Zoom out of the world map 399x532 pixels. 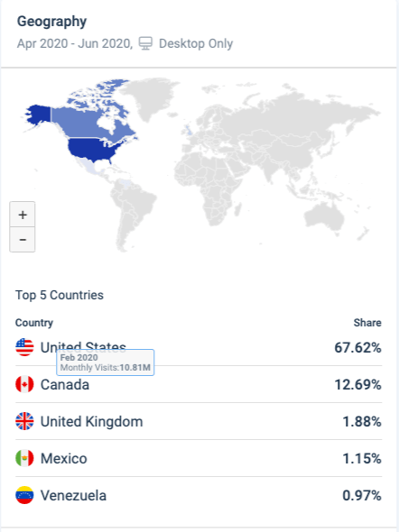23,240
